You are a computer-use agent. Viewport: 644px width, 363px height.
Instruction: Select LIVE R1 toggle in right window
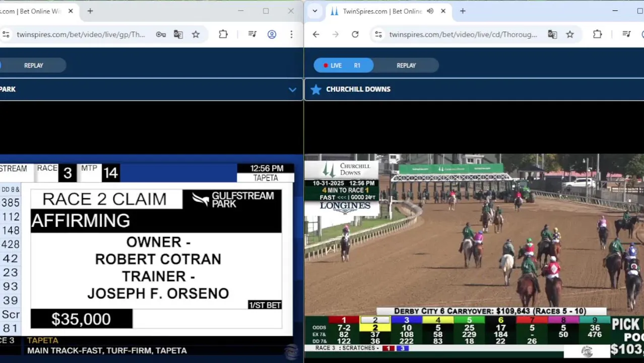point(344,66)
